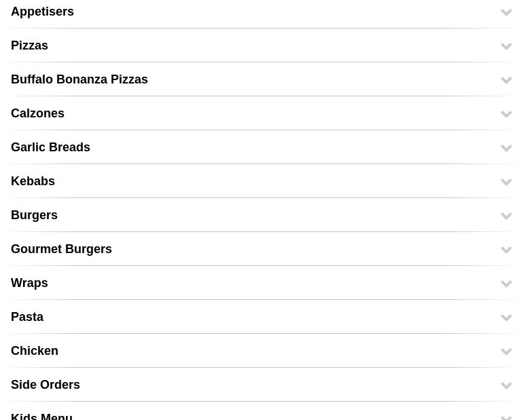Open the Wraps category label

pos(29,283)
